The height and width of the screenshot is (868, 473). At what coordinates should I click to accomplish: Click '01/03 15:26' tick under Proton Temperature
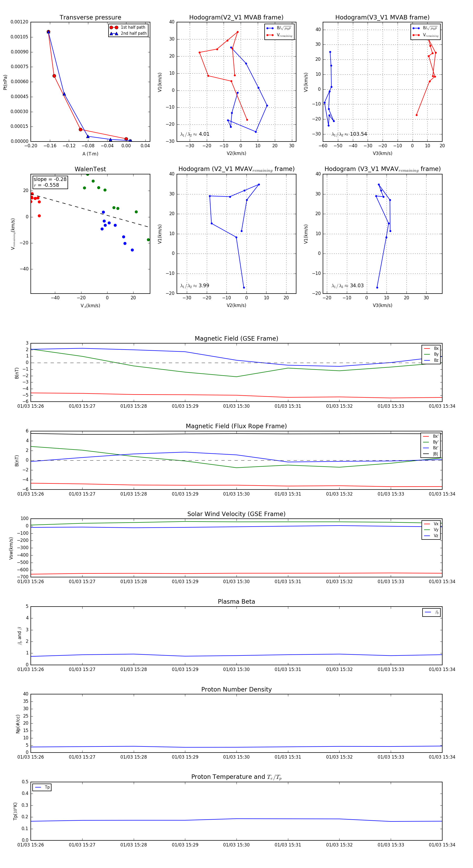pyautogui.click(x=31, y=845)
